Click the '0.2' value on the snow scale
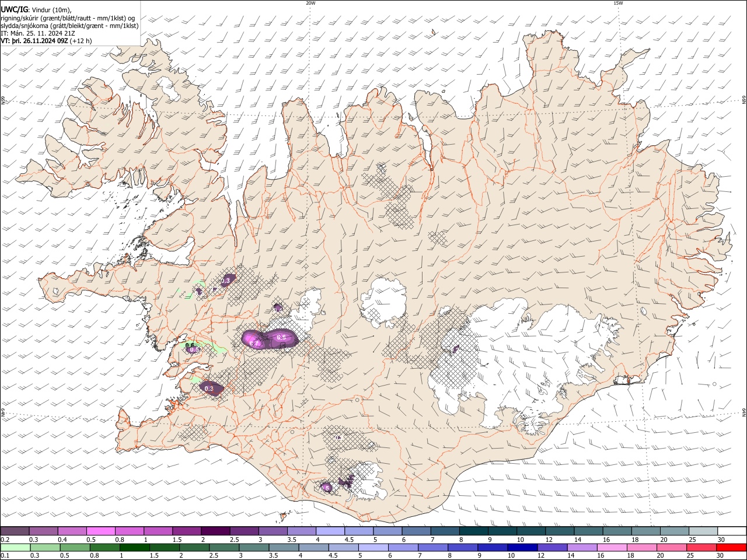Screen dimensions: 747x560 [5, 540]
